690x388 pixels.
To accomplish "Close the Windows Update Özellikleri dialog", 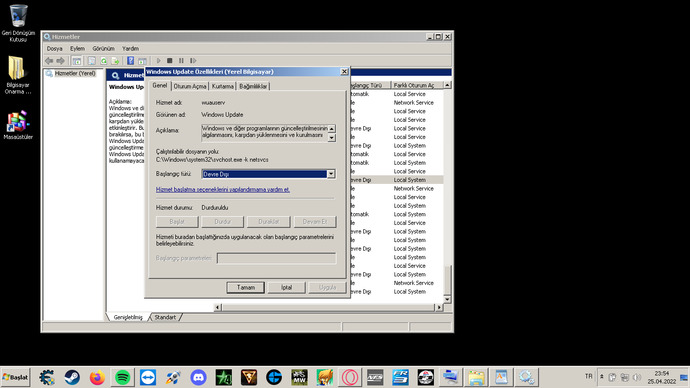I will (x=344, y=72).
